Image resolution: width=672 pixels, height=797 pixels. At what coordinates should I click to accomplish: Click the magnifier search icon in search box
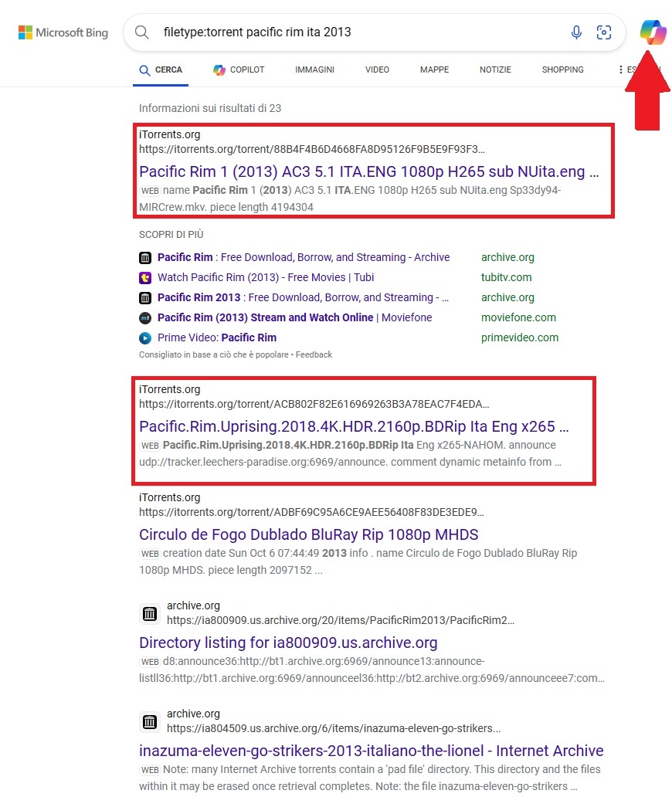coord(142,32)
